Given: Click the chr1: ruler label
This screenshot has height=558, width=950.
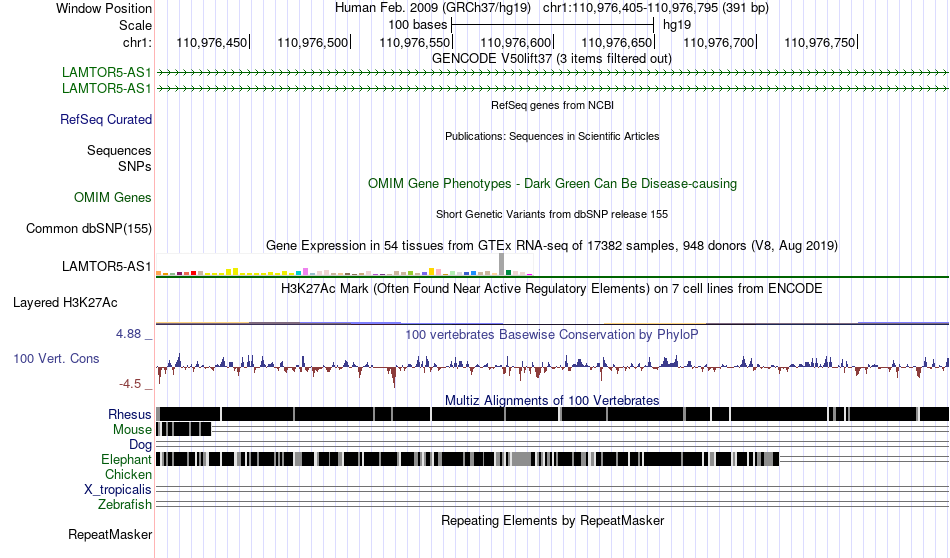Looking at the screenshot, I should click(x=137, y=42).
